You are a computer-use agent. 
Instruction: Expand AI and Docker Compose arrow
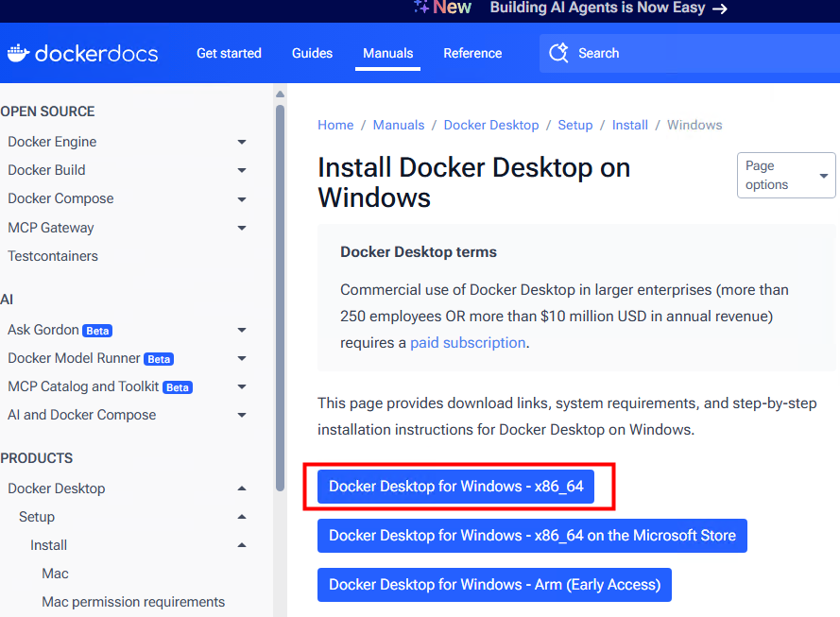point(242,415)
